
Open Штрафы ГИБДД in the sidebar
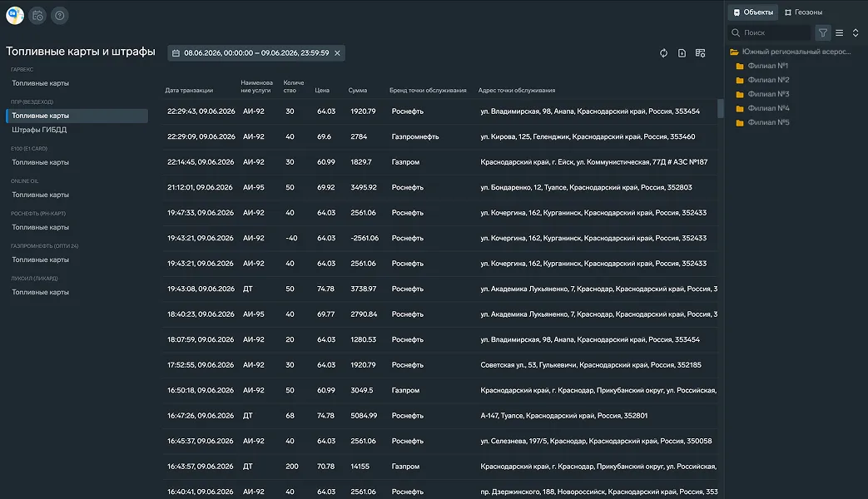[x=39, y=130]
